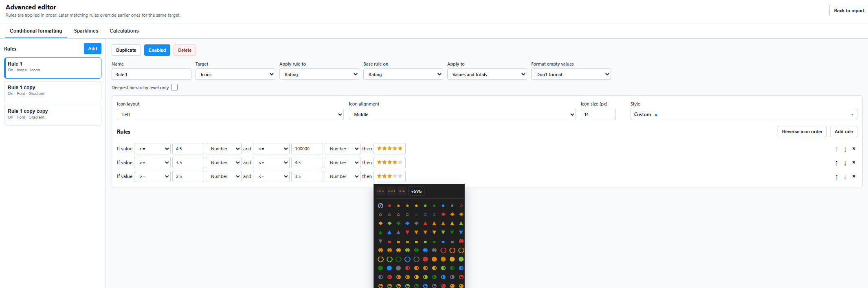Choose the gray diamond icon
Screen dimensions: 868x288
coord(416,223)
